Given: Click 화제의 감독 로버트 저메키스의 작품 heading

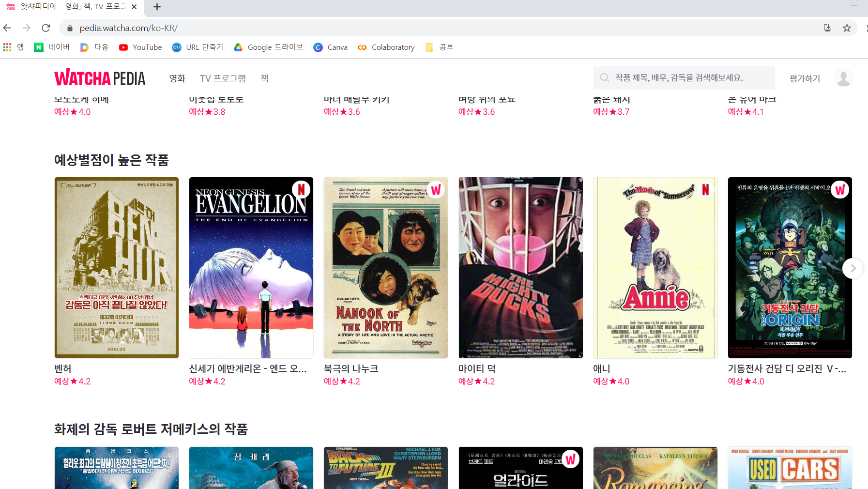Looking at the screenshot, I should (151, 429).
